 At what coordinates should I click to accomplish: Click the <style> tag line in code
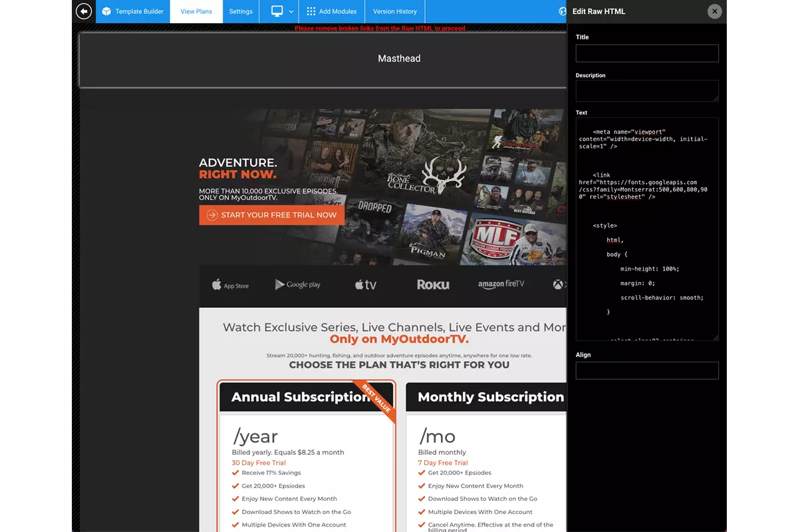click(x=605, y=225)
